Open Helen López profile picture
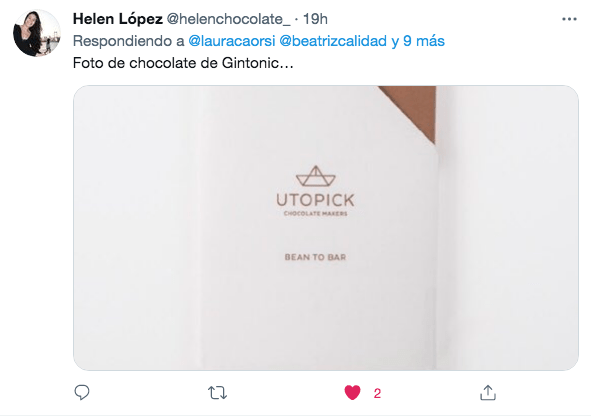 [x=37, y=33]
